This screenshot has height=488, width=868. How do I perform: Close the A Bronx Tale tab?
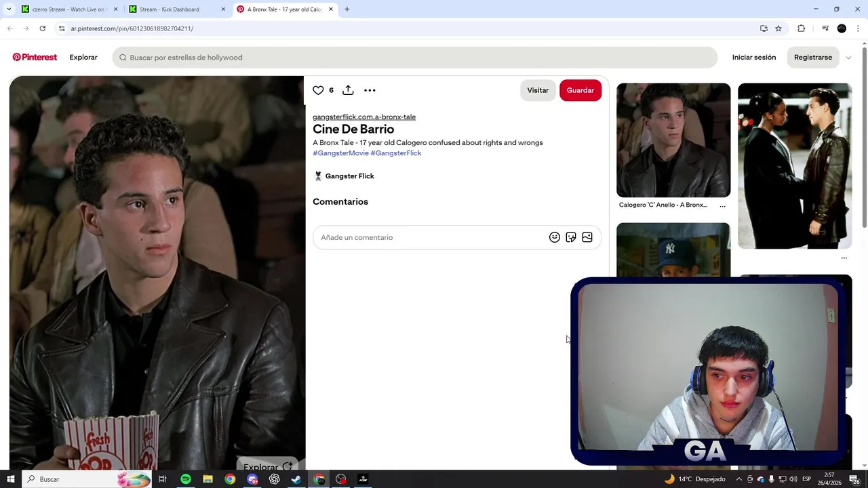click(331, 9)
